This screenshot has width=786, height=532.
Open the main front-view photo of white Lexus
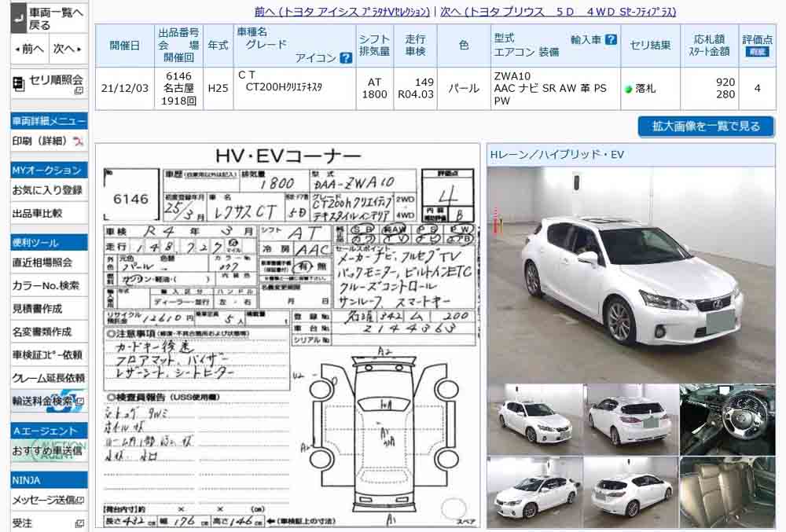point(630,274)
